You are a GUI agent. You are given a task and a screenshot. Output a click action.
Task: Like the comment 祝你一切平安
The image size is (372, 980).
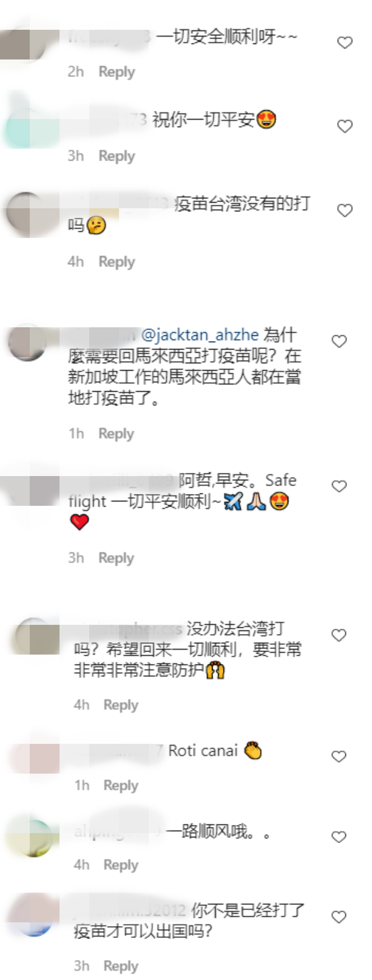[x=345, y=126]
